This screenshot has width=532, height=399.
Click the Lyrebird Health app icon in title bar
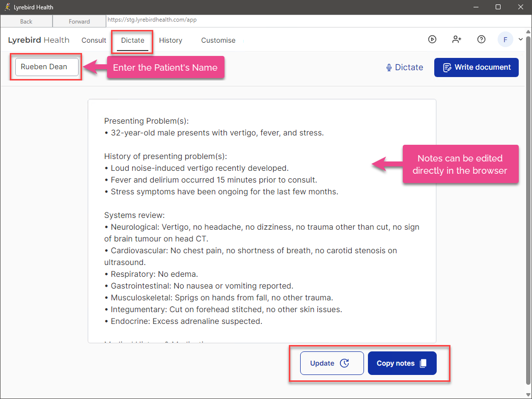tap(7, 7)
